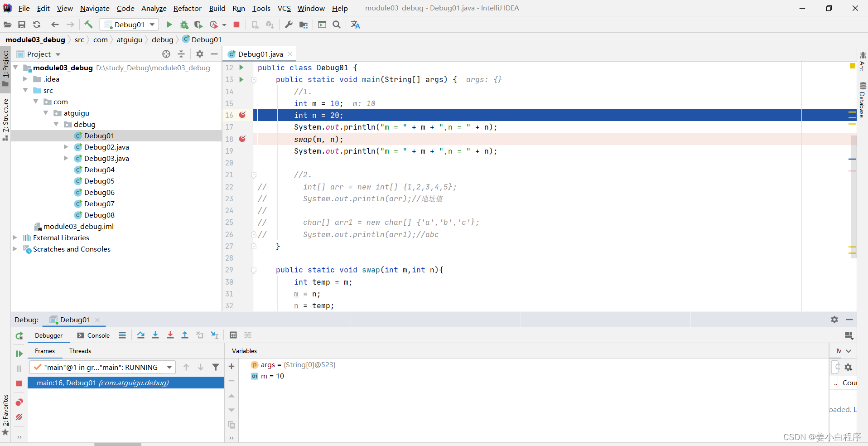Click yellow inspection indicator at editor top
The image size is (868, 446).
click(853, 66)
